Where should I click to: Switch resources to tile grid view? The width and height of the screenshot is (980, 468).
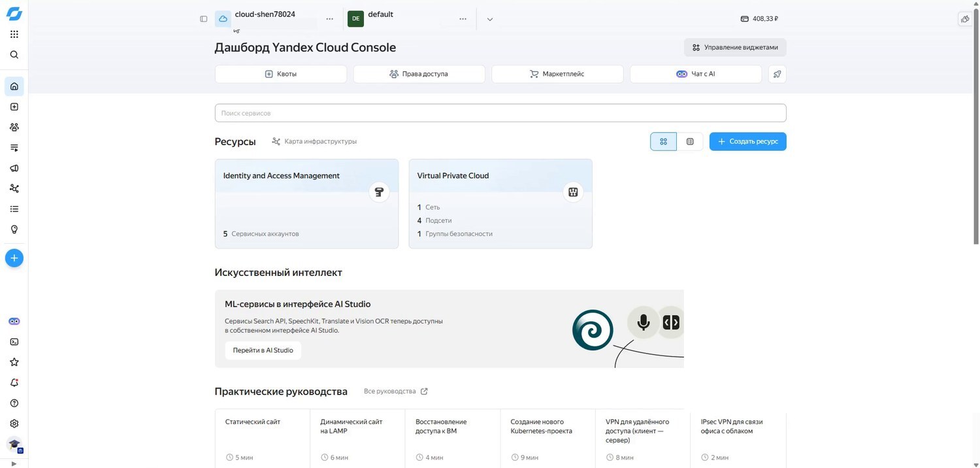point(663,141)
